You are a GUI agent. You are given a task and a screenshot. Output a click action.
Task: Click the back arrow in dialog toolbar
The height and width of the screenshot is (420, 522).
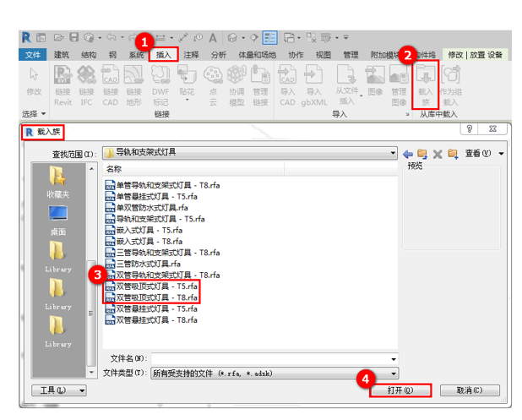(432, 154)
